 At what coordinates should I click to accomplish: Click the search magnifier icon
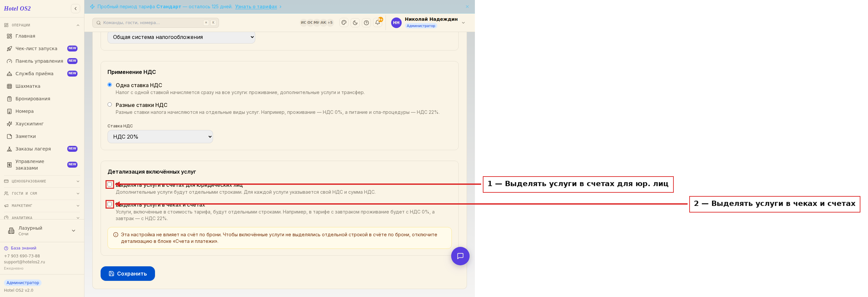tap(98, 22)
